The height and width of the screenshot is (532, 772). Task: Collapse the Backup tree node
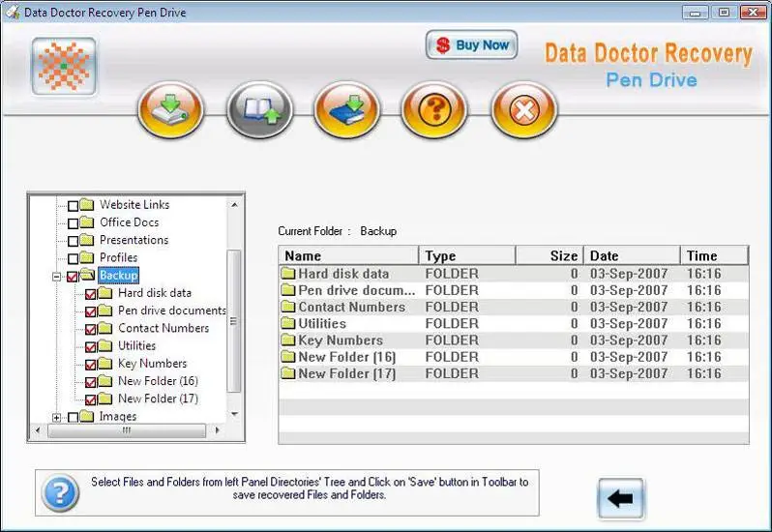57,277
